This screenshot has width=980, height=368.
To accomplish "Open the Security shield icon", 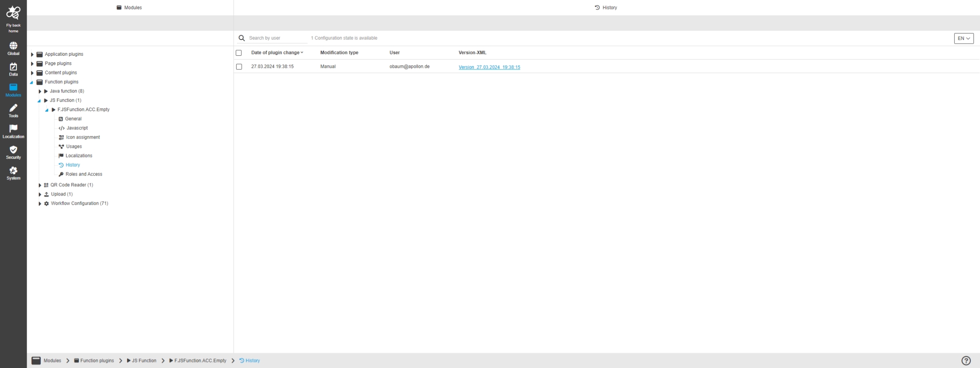I will [x=13, y=149].
